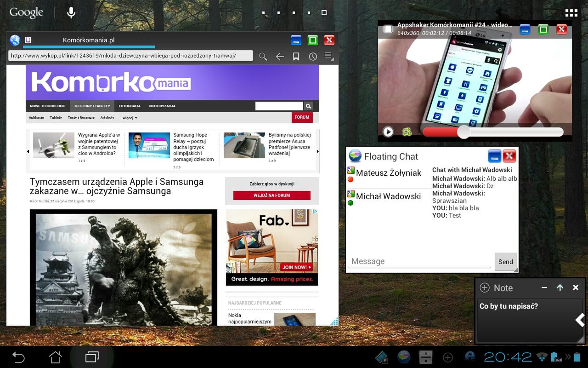The image size is (588, 368).
Task: Open the Samsung Hope Relay story thumbnail
Action: [x=149, y=145]
